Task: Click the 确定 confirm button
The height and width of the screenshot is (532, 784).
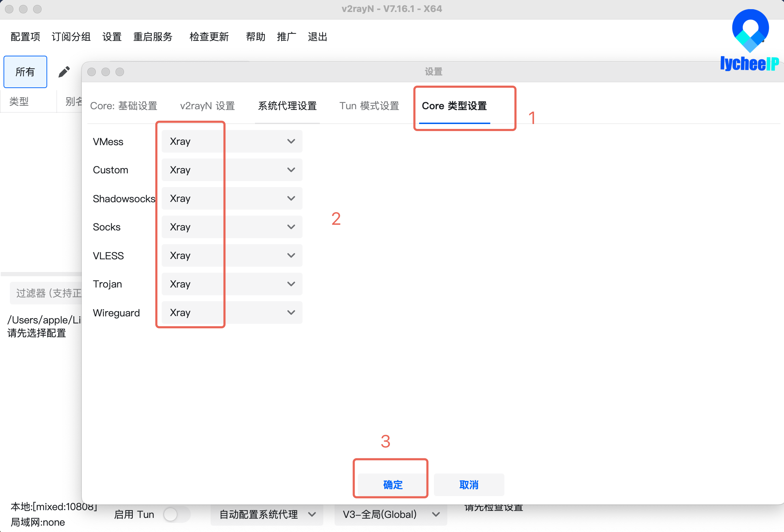Action: pyautogui.click(x=393, y=484)
